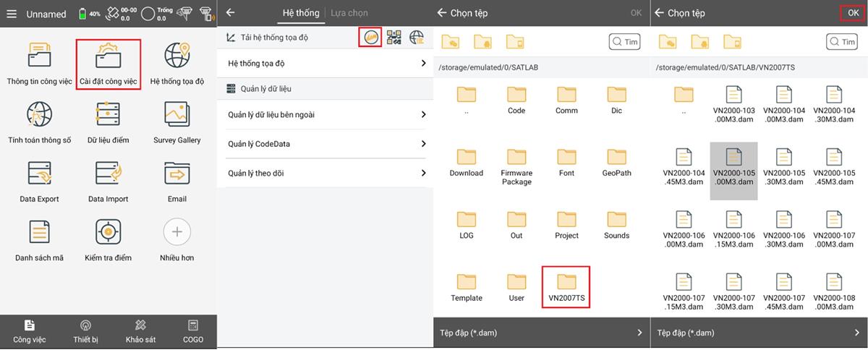Click the Nhiều hơn plus icon
This screenshot has height=350, width=868.
pos(176,233)
